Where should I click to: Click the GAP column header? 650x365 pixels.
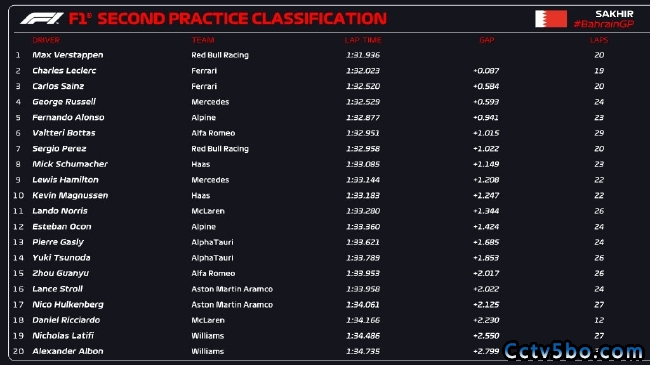tap(487, 40)
